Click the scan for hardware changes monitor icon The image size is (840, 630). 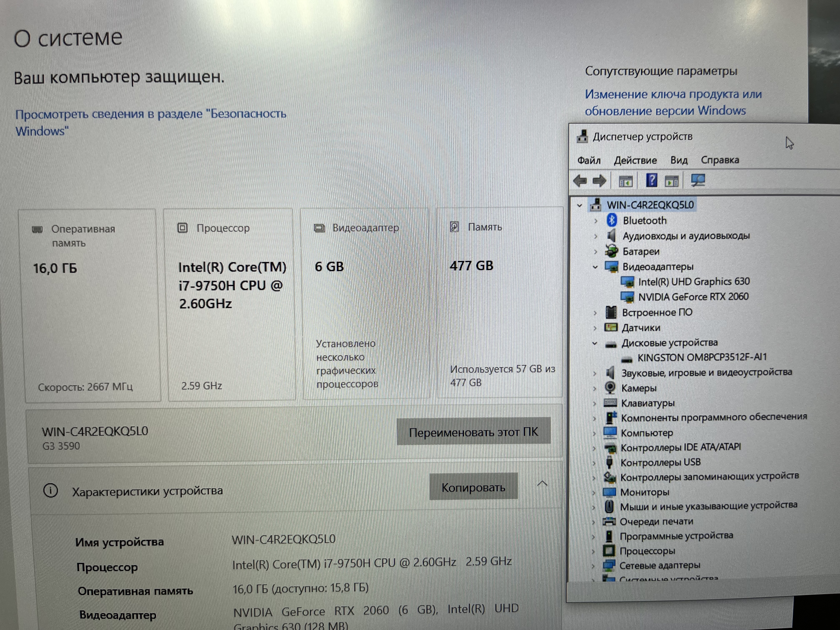(x=697, y=180)
